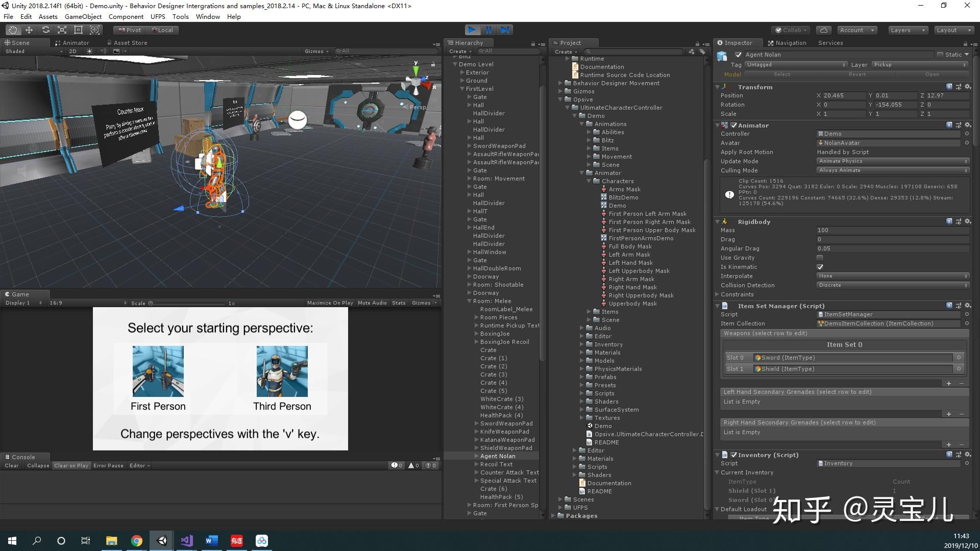
Task: Open the cloud services icon
Action: point(823,30)
